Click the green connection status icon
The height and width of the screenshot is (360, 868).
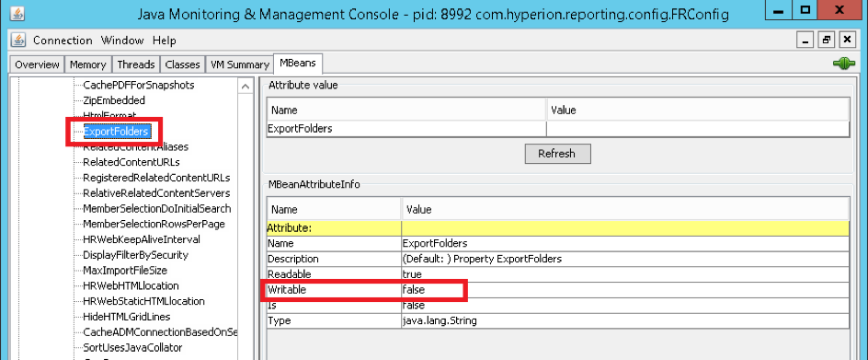click(844, 64)
